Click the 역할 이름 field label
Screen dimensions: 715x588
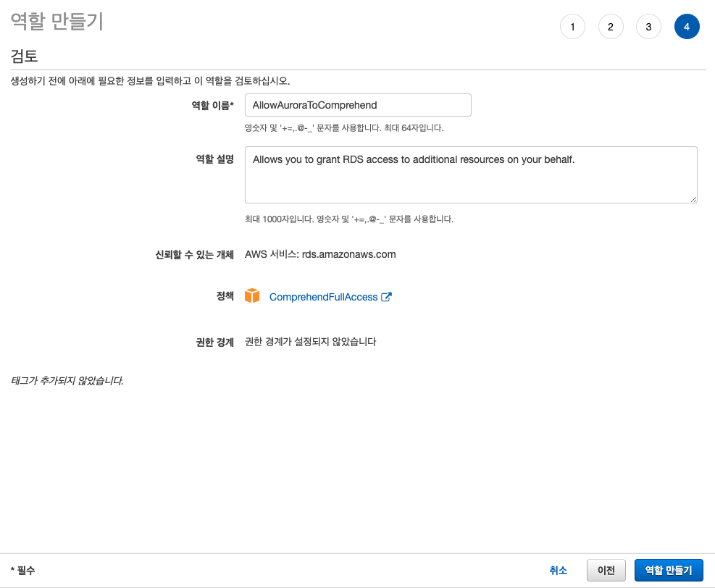[212, 106]
